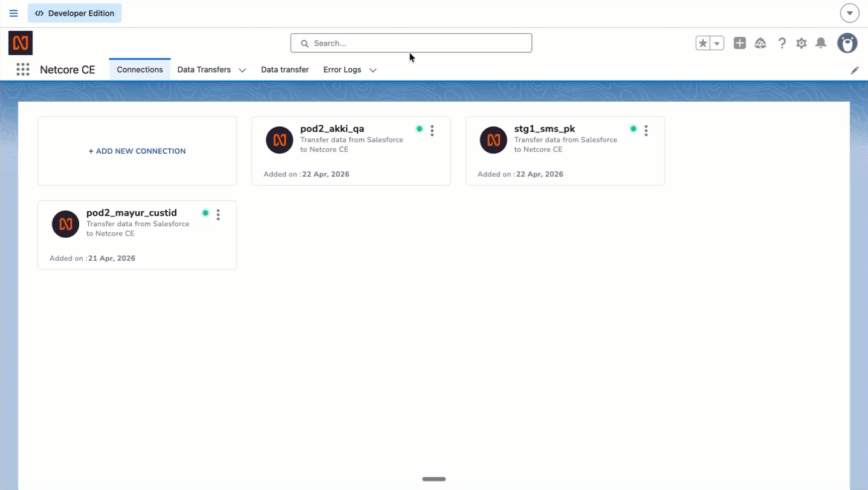The width and height of the screenshot is (868, 490).
Task: Open the pod2_mayur_custid connection title
Action: tap(132, 213)
